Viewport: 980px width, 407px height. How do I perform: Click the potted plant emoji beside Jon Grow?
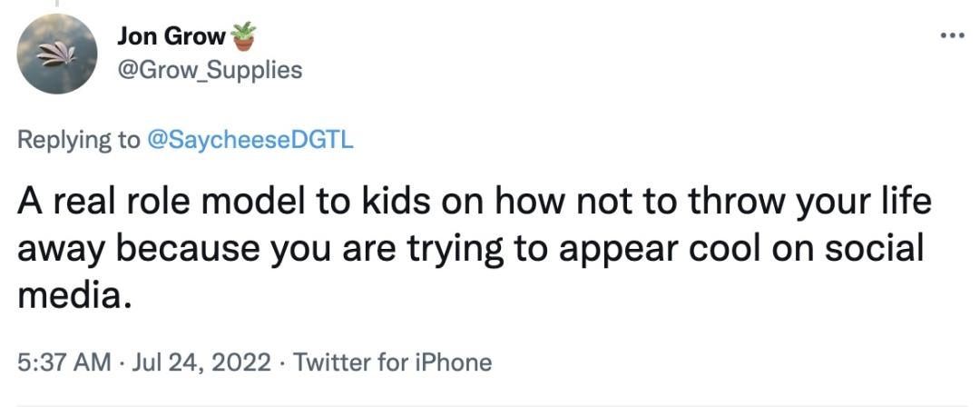click(x=244, y=36)
